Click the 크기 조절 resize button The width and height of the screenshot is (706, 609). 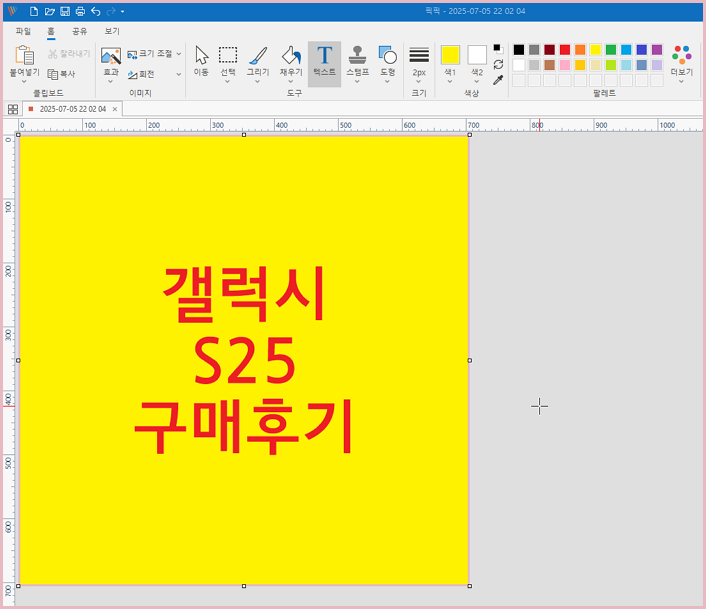[149, 54]
